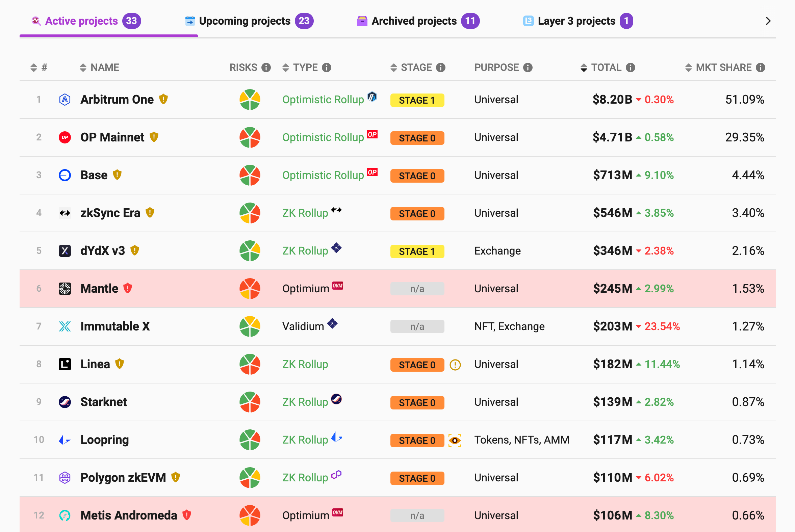Click Arbitrum One project logo
795x532 pixels.
[65, 99]
